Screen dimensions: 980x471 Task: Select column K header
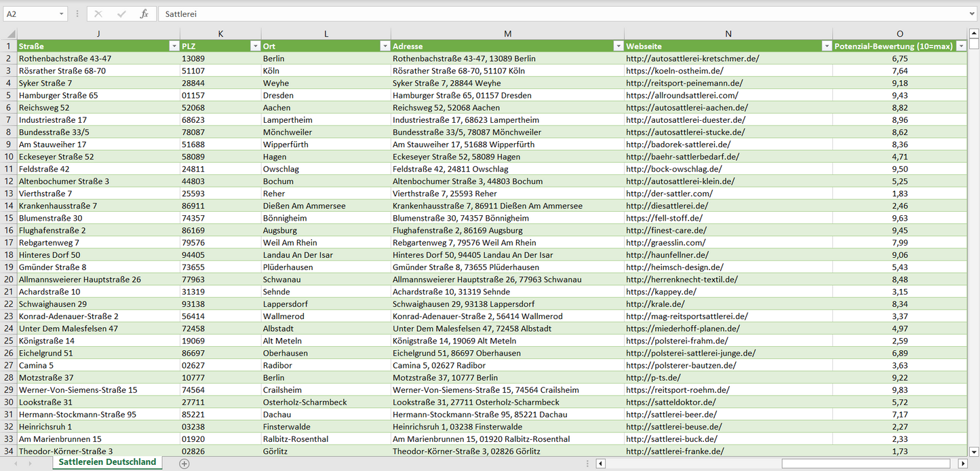click(220, 34)
